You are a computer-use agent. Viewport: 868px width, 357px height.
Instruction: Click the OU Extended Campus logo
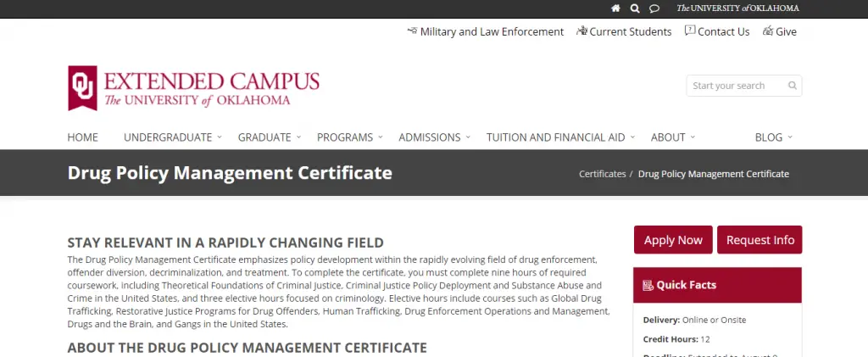click(194, 89)
